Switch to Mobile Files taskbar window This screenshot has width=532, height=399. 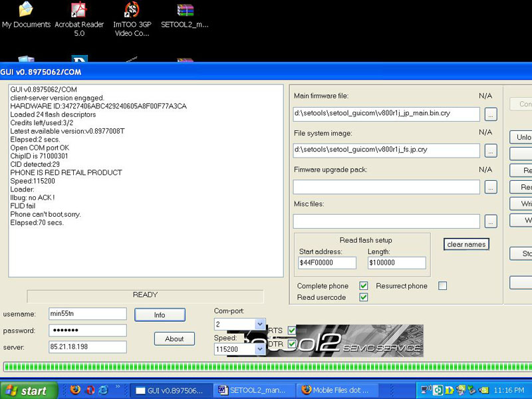[336, 390]
